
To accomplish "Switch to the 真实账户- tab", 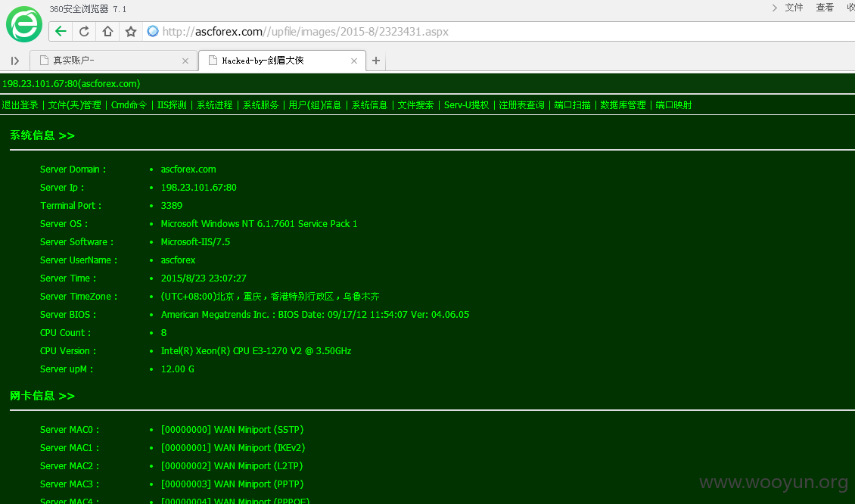I will [x=112, y=61].
